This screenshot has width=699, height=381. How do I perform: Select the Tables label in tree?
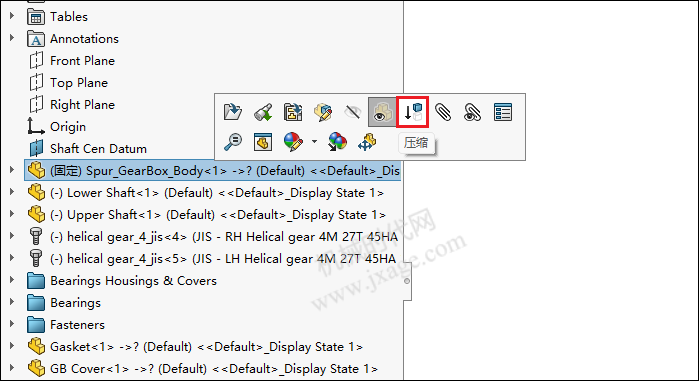click(69, 16)
